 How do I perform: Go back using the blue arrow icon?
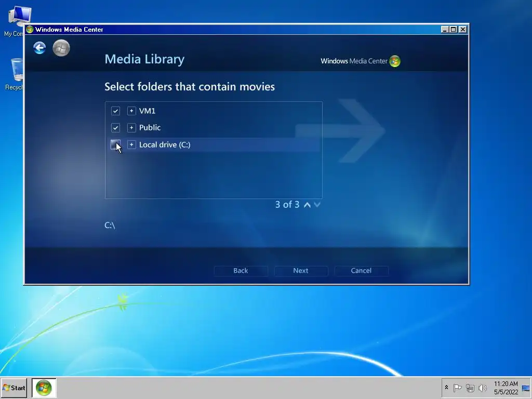[x=39, y=48]
